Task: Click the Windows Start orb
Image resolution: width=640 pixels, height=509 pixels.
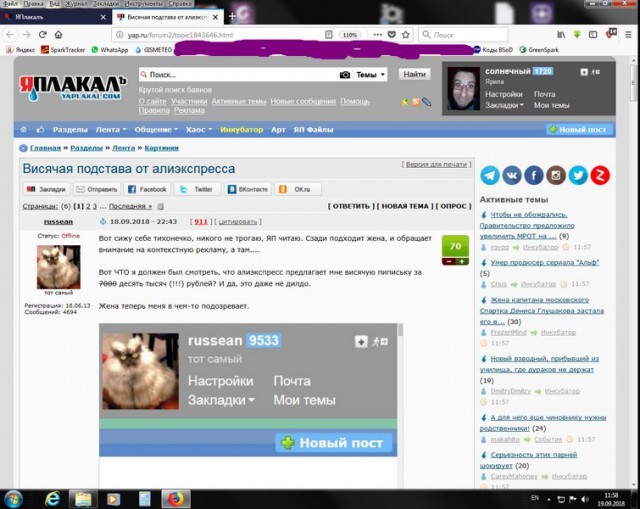Action: pyautogui.click(x=13, y=499)
